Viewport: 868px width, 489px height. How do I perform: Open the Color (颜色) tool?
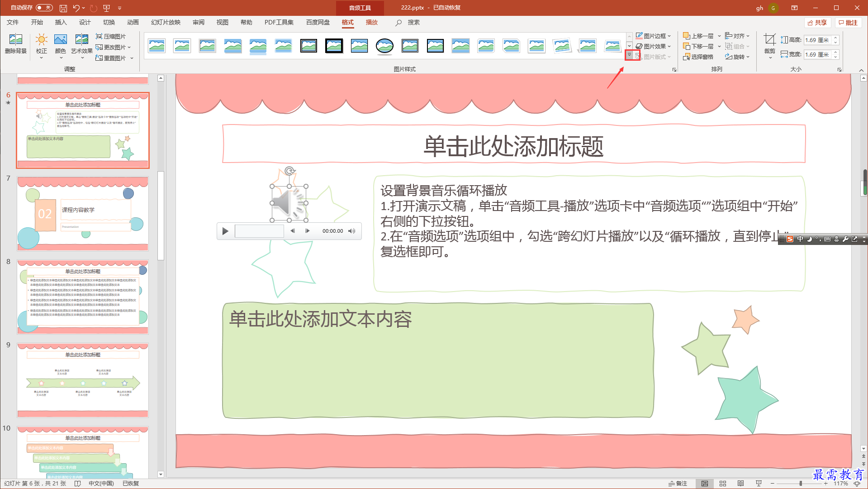(61, 45)
